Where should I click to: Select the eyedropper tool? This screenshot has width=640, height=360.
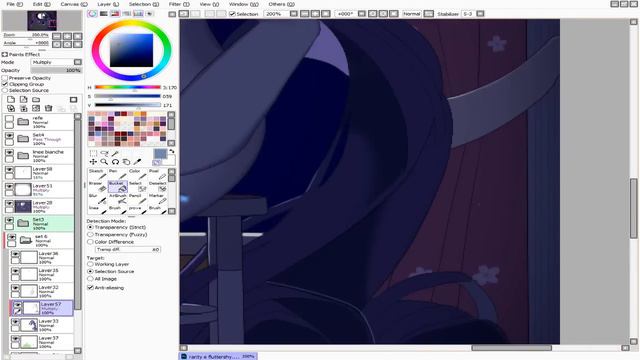(x=138, y=162)
